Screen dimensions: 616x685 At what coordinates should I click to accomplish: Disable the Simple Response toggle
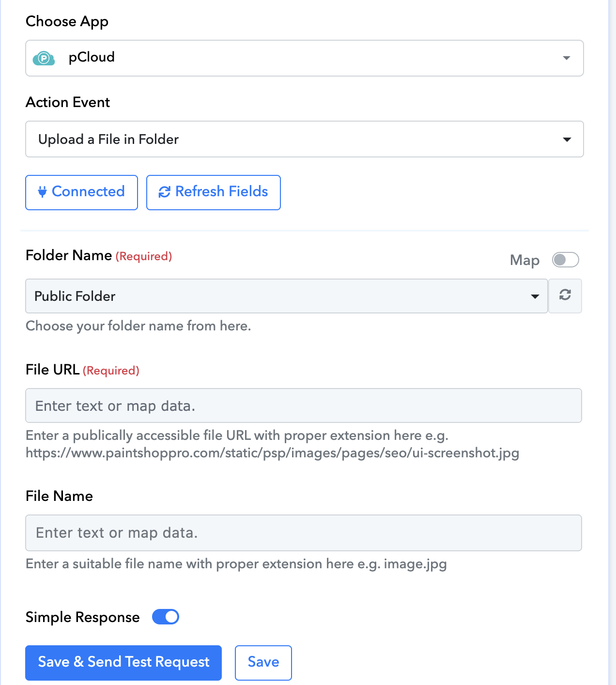pyautogui.click(x=166, y=617)
